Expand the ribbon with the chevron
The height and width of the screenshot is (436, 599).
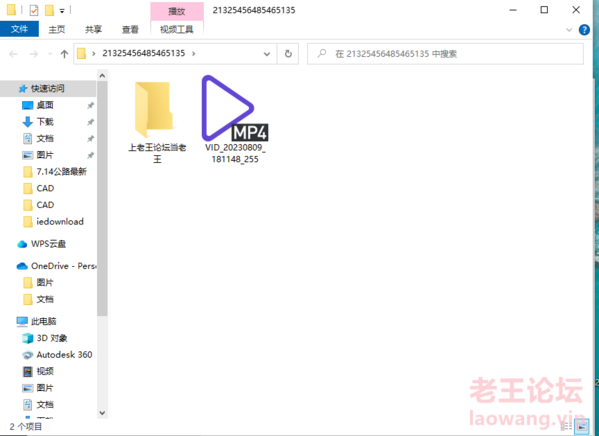569,29
